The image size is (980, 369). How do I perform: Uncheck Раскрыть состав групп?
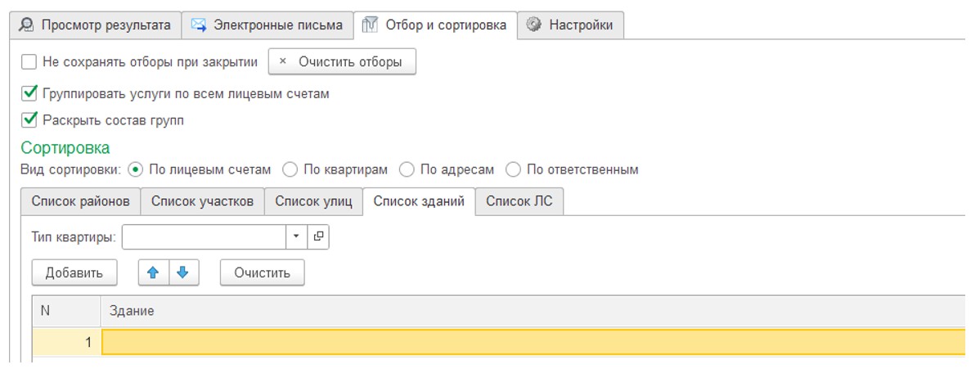point(29,119)
